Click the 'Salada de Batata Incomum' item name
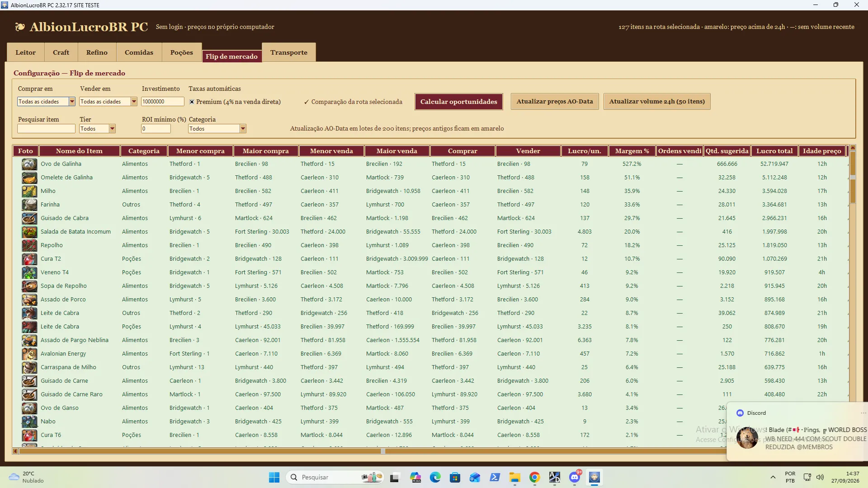This screenshot has height=488, width=868. (x=75, y=232)
